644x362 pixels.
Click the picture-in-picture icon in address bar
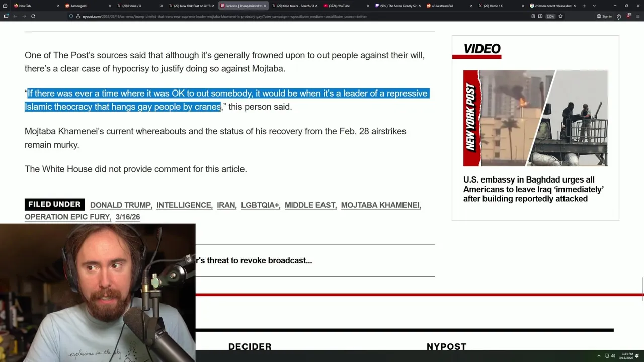pos(540,16)
